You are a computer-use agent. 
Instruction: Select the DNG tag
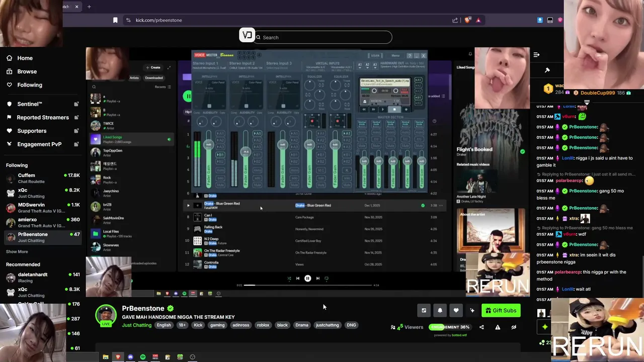[351, 325]
